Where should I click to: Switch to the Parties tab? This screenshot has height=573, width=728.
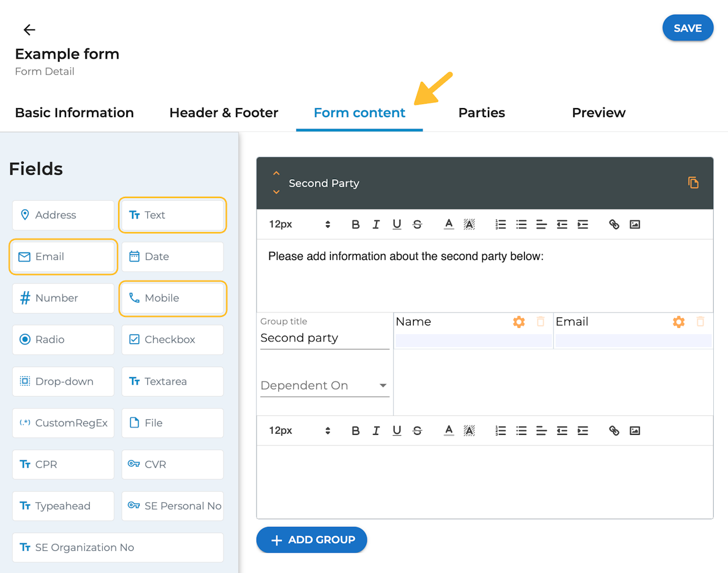tap(481, 113)
